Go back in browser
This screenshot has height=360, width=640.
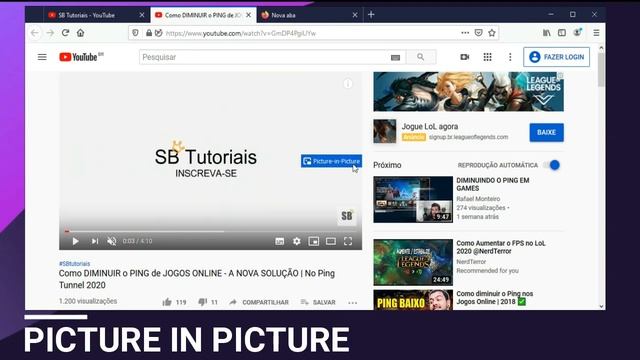[x=35, y=33]
